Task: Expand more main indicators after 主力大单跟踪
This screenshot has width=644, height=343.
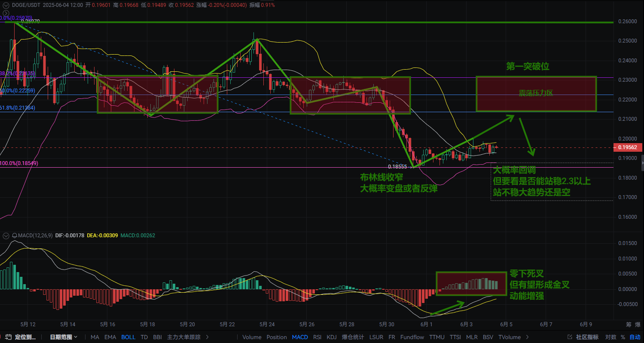Action: [207, 337]
